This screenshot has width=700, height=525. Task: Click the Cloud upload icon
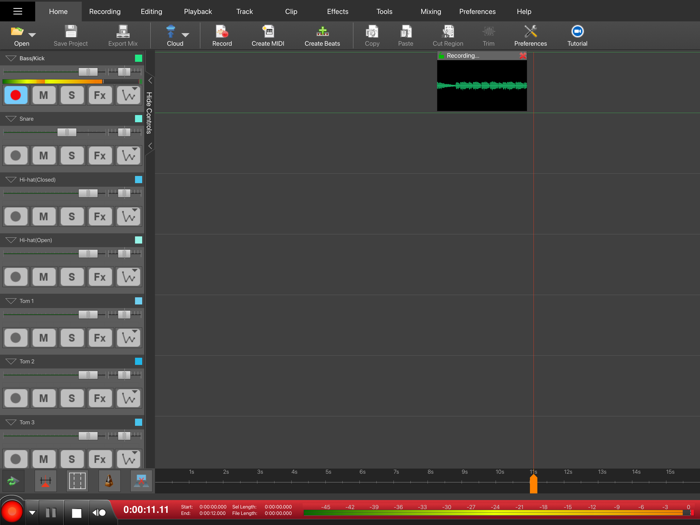[x=171, y=31]
